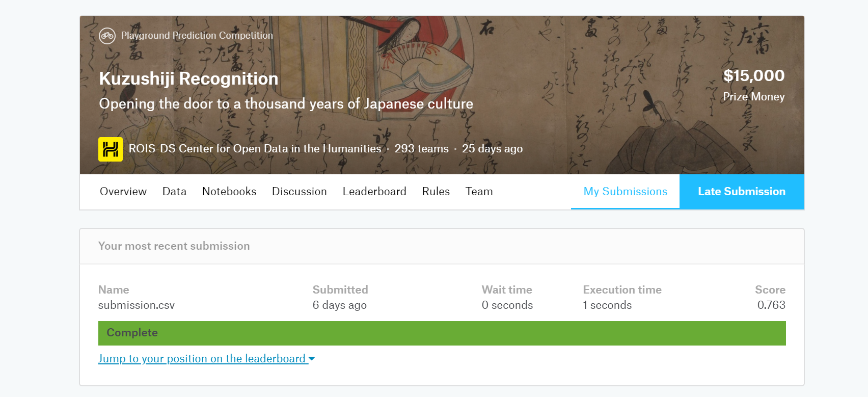Open the Rules tab
This screenshot has height=397, width=868.
pos(436,192)
